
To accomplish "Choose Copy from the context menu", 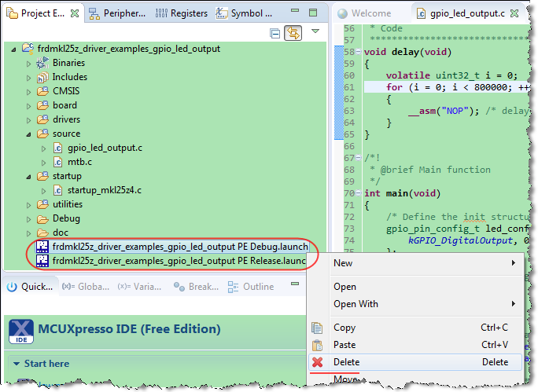I will click(415, 328).
